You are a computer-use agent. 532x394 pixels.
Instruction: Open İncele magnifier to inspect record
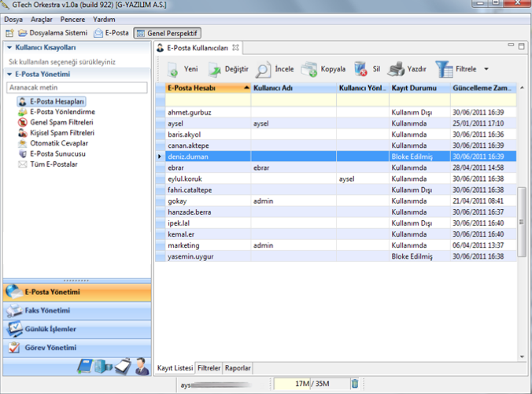(264, 69)
